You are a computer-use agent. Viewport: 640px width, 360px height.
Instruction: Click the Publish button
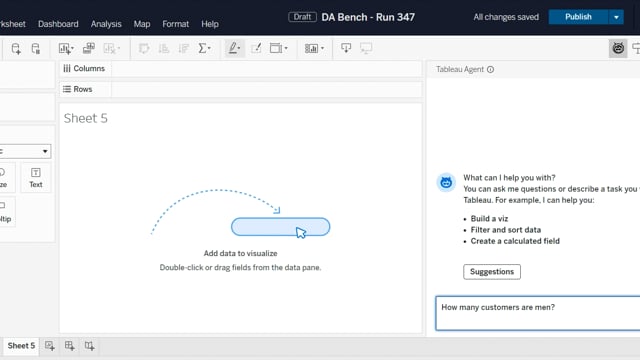tap(578, 17)
